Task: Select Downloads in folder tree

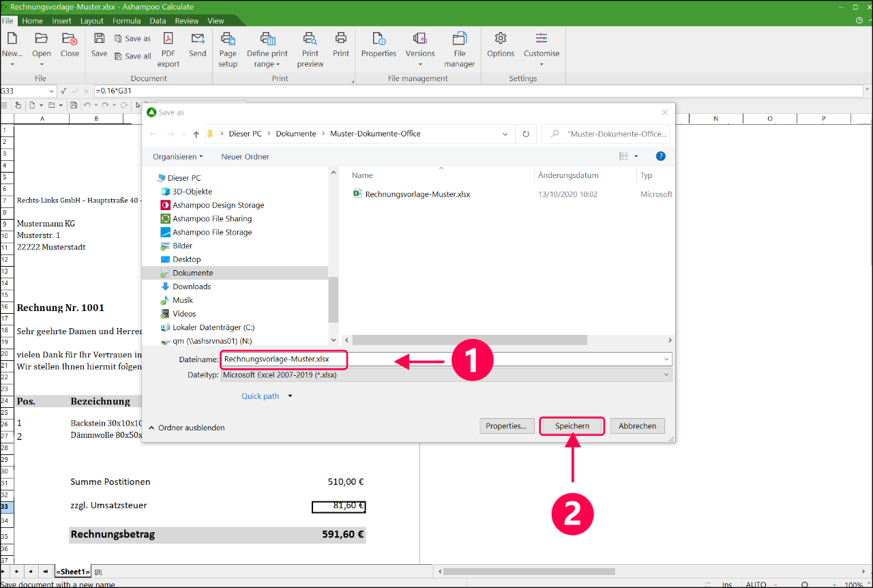Action: [x=192, y=286]
